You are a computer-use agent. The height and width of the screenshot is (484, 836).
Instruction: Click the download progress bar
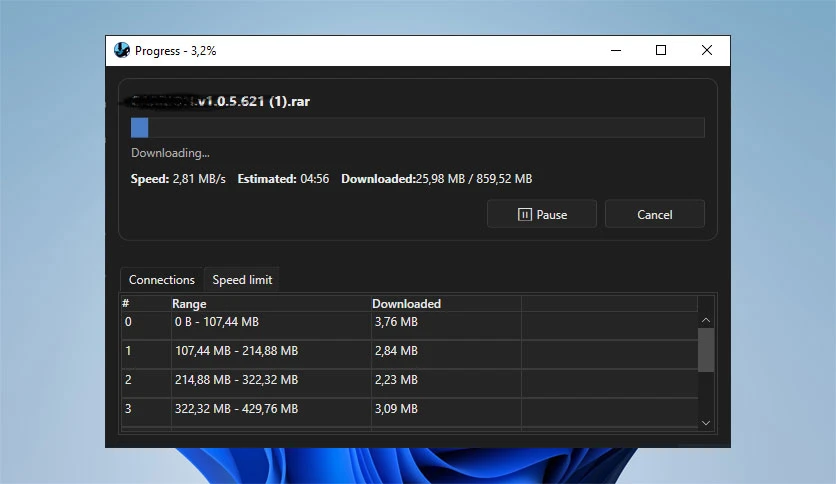[417, 127]
